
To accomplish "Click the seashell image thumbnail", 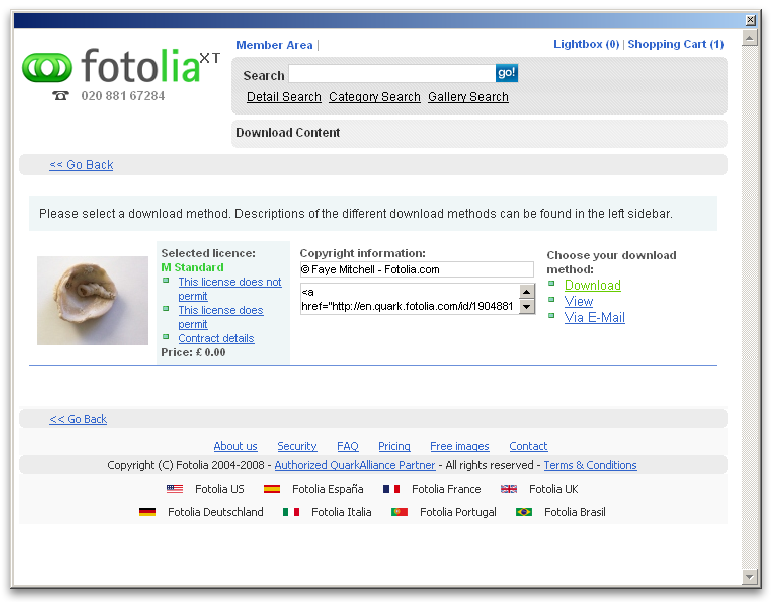I will coord(92,300).
